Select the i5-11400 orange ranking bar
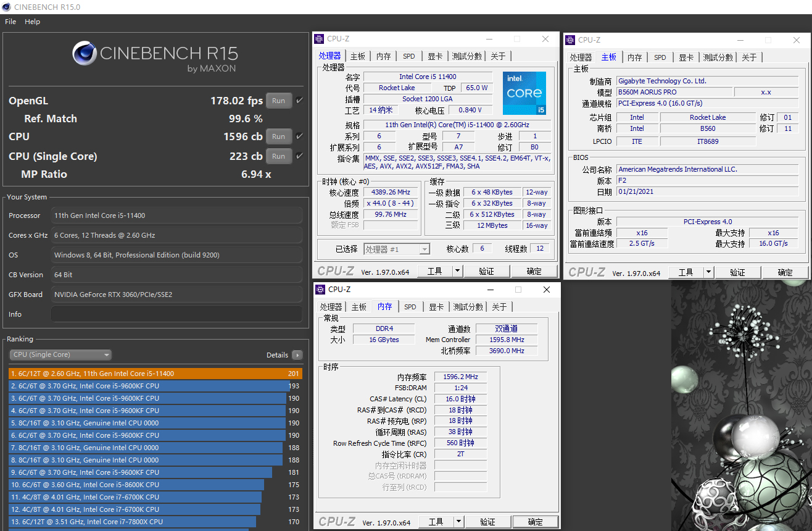 point(148,374)
